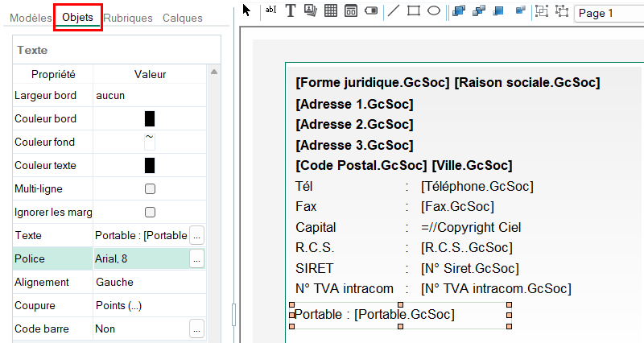Image resolution: width=644 pixels, height=343 pixels.
Task: Select the table grid tool
Action: (x=331, y=10)
